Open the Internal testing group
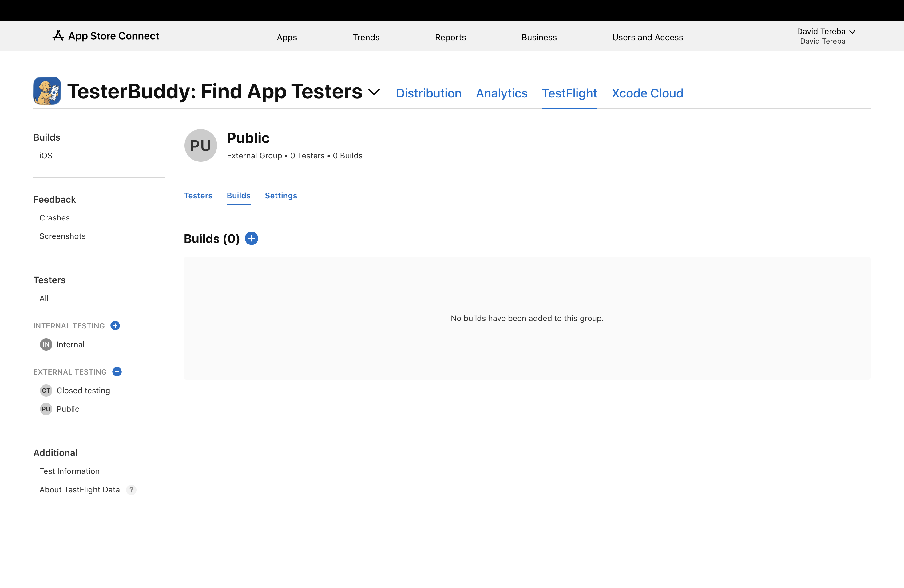The image size is (904, 588). [70, 344]
